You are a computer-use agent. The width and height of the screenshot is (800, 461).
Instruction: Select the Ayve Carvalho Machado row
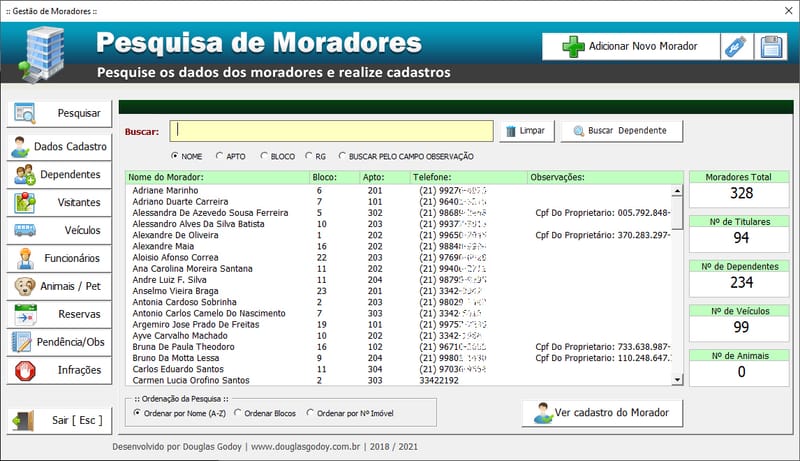[x=398, y=336]
